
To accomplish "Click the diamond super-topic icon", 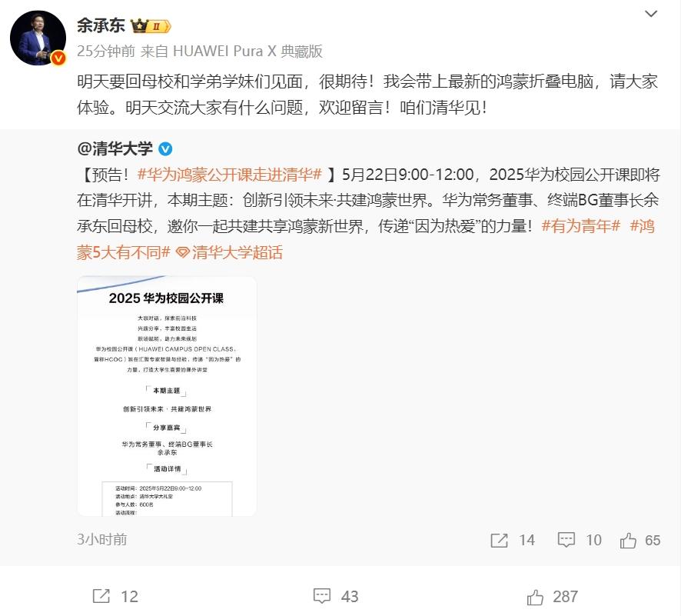I will (182, 253).
